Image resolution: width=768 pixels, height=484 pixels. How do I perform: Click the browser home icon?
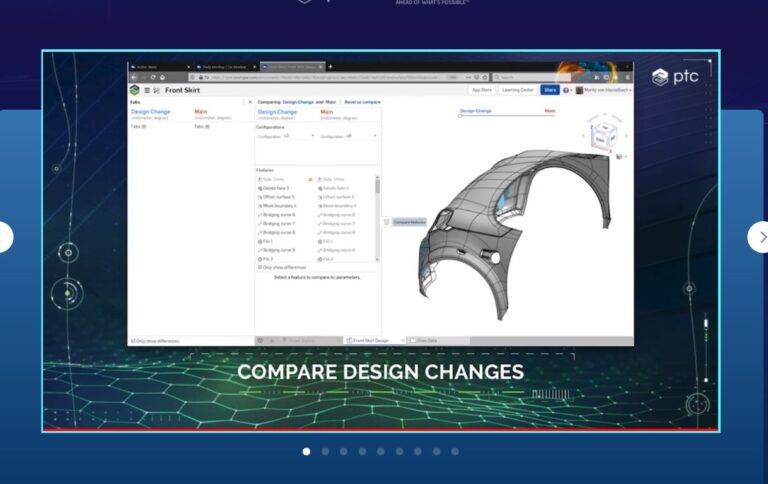click(162, 77)
